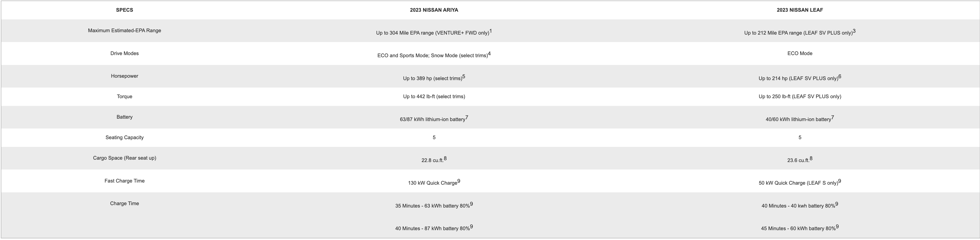Click the 45 Minutes - 60 kWh battery cell
980x240 pixels.
(800, 228)
